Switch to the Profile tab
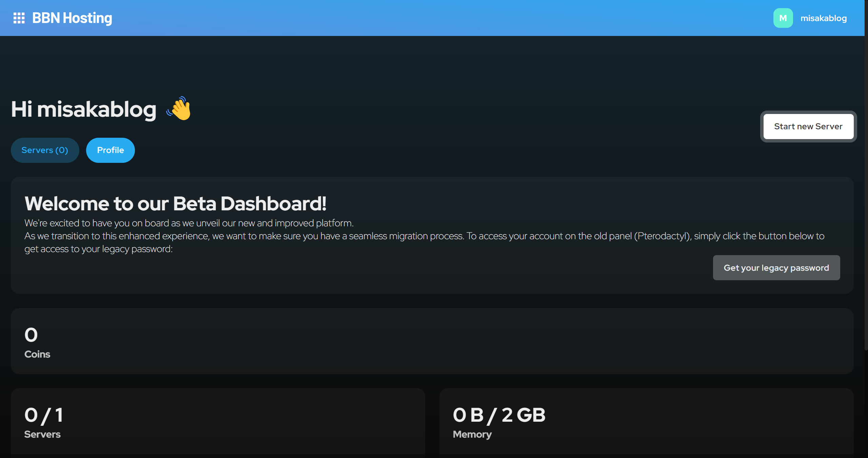This screenshot has width=868, height=458. 110,150
